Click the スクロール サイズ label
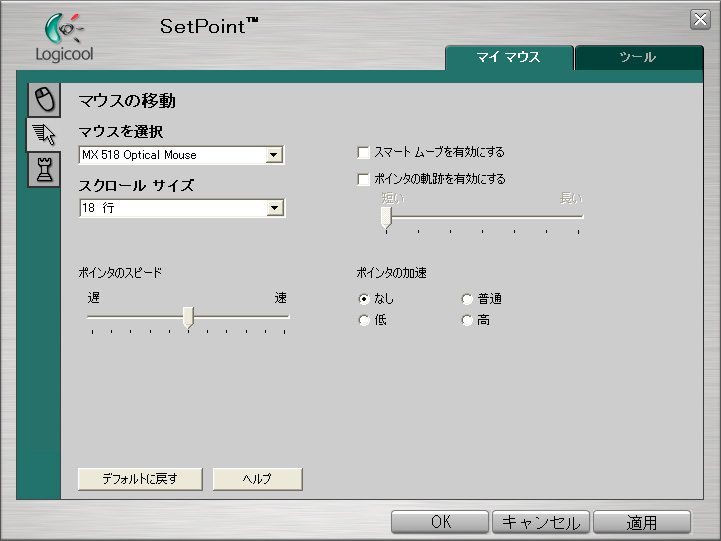The image size is (721, 541). click(136, 186)
